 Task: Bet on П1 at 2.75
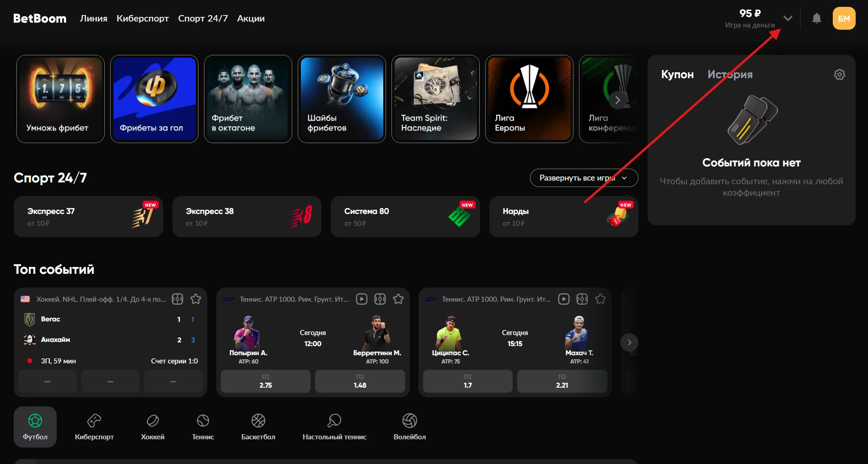point(266,381)
